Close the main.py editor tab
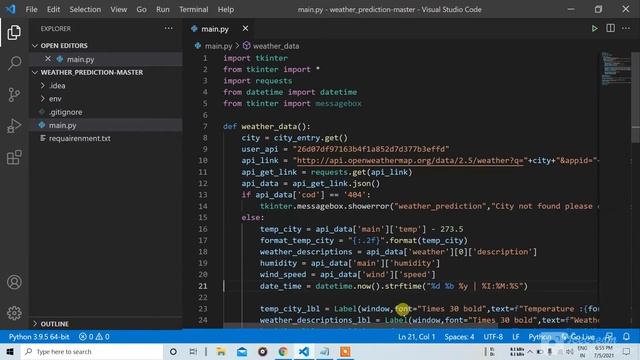Viewport: 640px width, 360px height. [x=245, y=29]
